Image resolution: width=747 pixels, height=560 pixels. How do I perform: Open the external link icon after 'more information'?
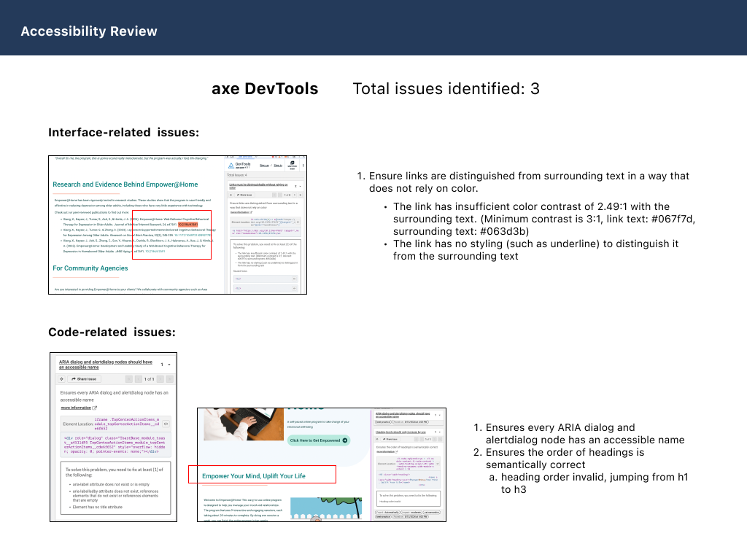(x=94, y=408)
